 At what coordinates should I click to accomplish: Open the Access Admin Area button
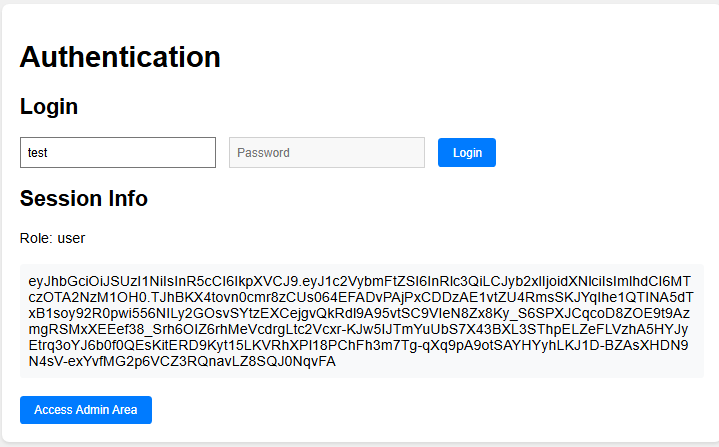click(x=85, y=410)
